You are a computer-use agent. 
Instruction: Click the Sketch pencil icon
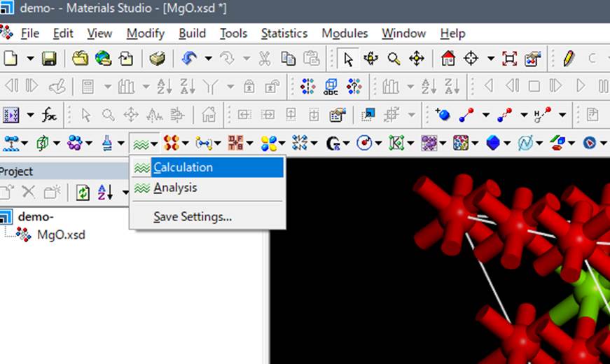pyautogui.click(x=569, y=59)
